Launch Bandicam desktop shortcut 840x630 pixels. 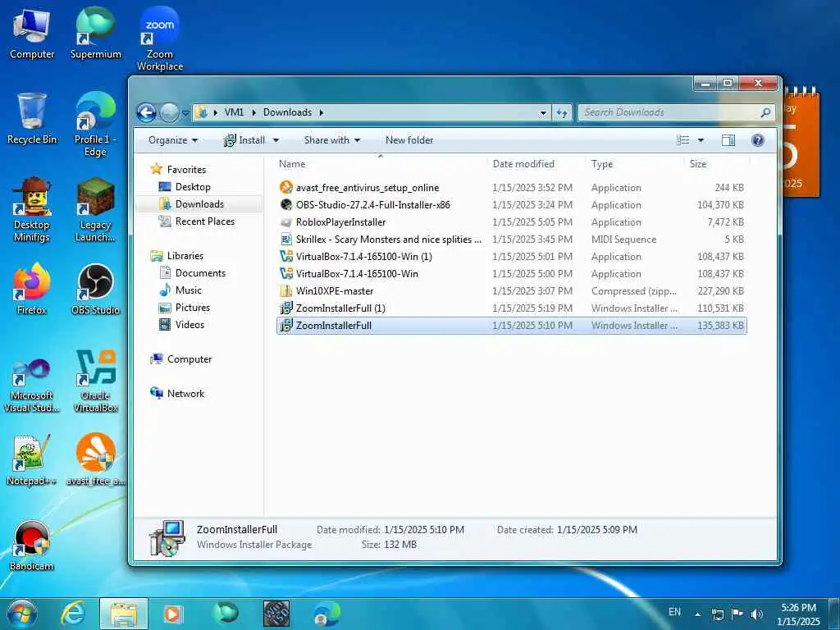pyautogui.click(x=32, y=546)
